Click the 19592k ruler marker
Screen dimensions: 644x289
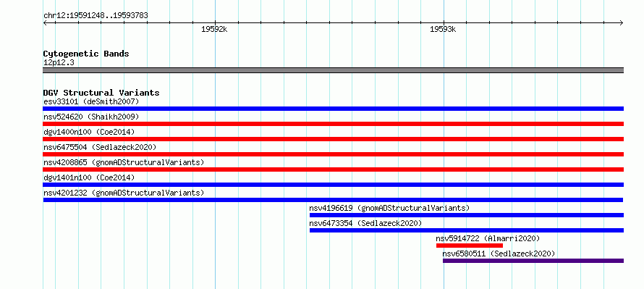(214, 29)
